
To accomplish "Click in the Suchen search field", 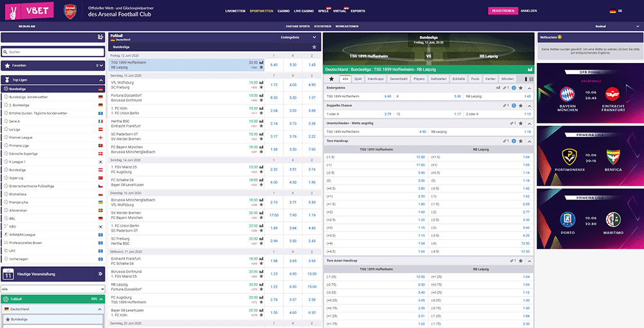I will 53,52.
